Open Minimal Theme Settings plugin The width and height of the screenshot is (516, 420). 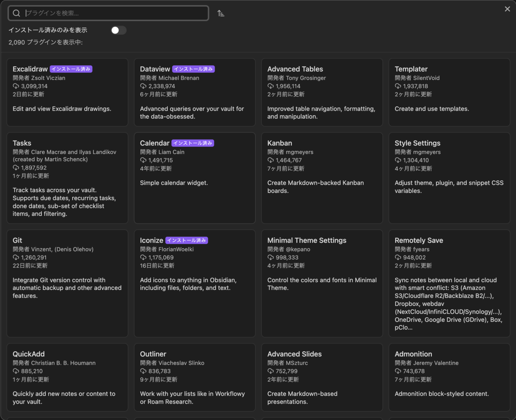[322, 283]
